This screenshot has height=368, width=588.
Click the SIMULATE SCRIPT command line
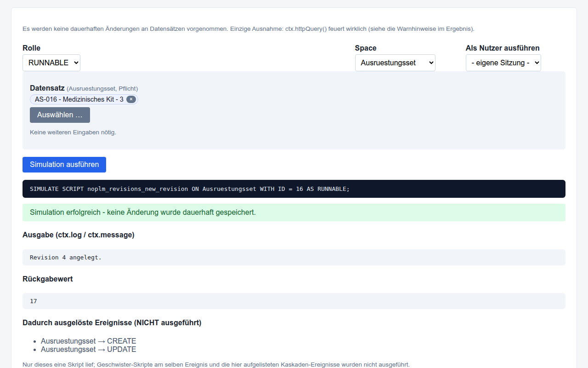[294, 189]
